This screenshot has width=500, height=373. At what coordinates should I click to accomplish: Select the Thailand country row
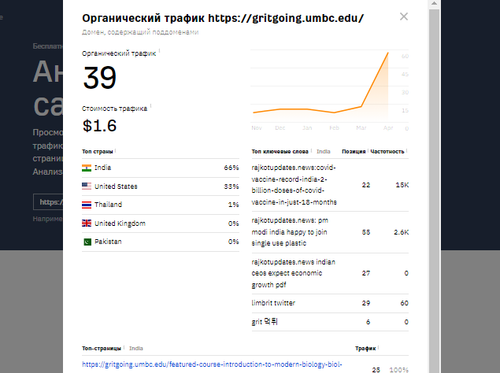tap(160, 205)
